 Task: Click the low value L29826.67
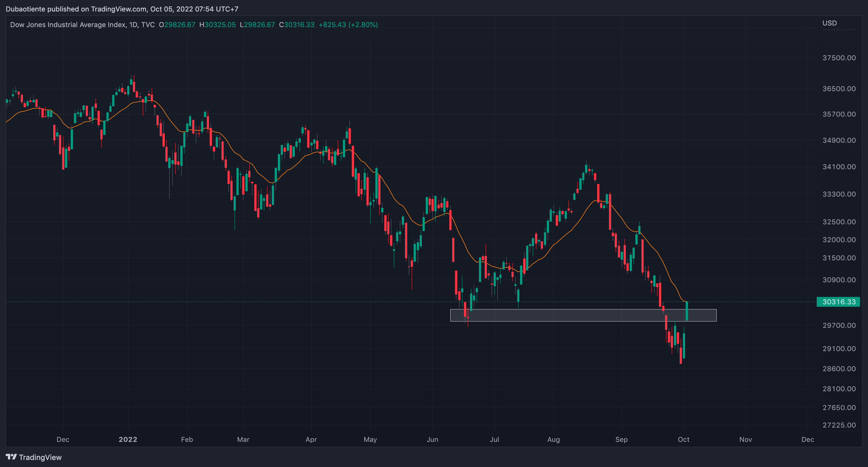(x=257, y=25)
